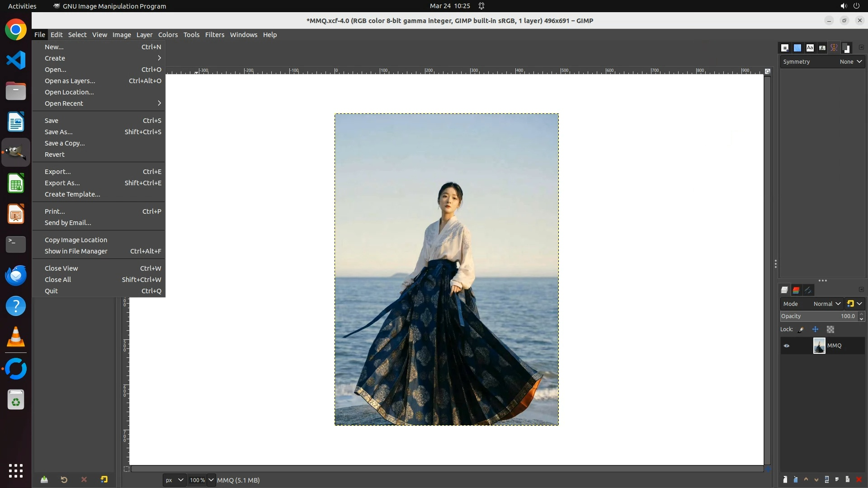Click the delete layer red X icon
Screen dimensions: 868x488
tap(859, 479)
